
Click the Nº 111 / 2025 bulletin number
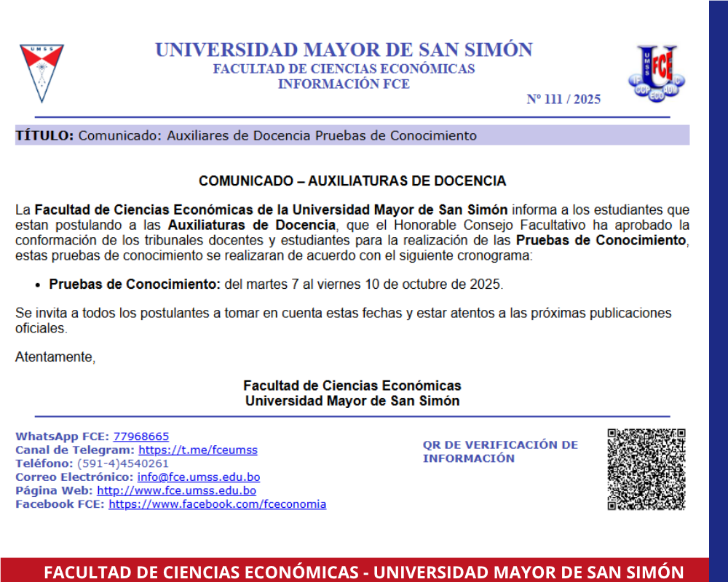click(x=563, y=100)
